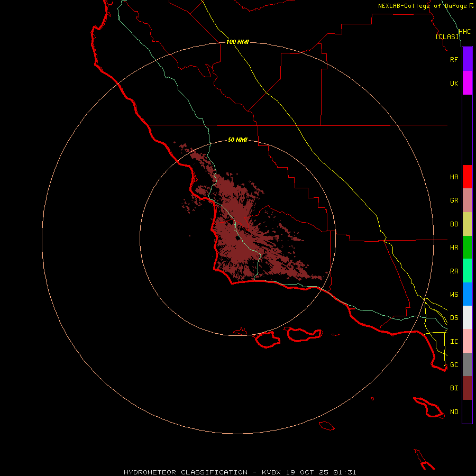Click the UK legend label
The width and height of the screenshot is (476, 476).
(454, 83)
